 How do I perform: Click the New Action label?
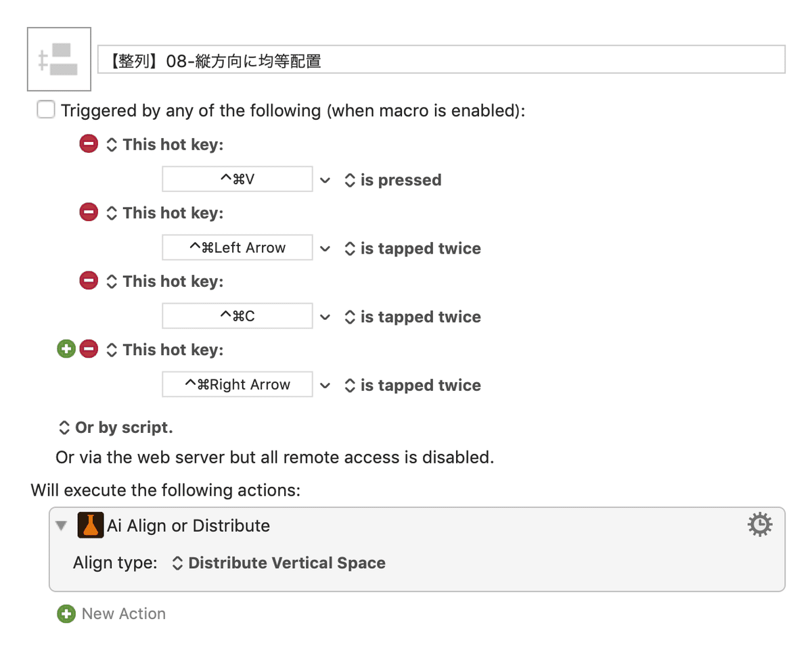click(x=124, y=613)
